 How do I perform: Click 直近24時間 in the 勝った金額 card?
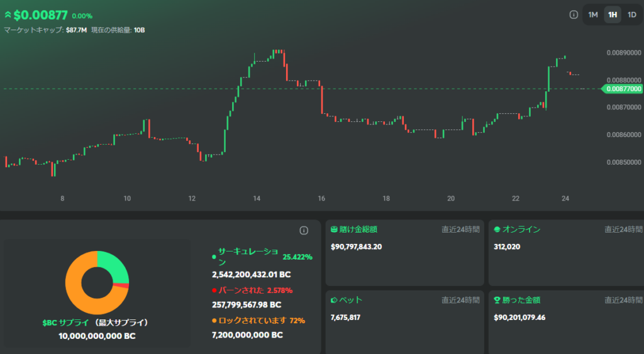tap(623, 300)
